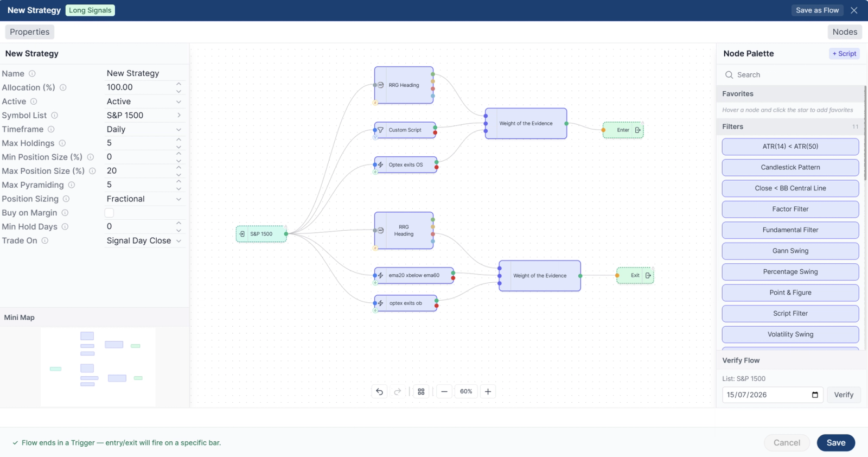Click info icon beside Trade On
The width and height of the screenshot is (868, 457).
[45, 240]
